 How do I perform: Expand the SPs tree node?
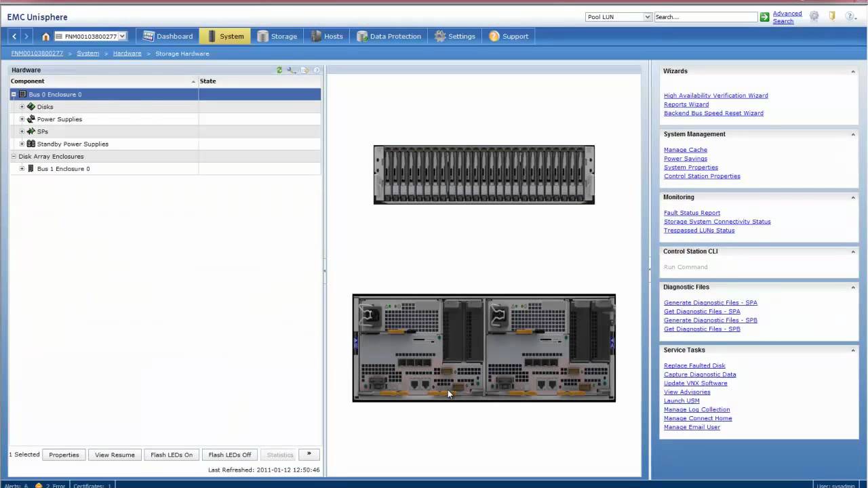click(x=22, y=131)
